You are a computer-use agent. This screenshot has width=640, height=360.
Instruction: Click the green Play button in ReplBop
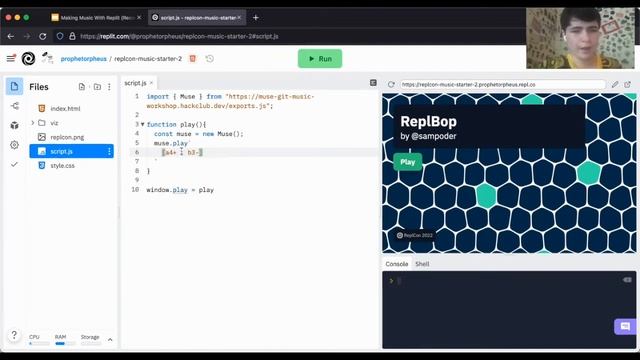coord(407,162)
